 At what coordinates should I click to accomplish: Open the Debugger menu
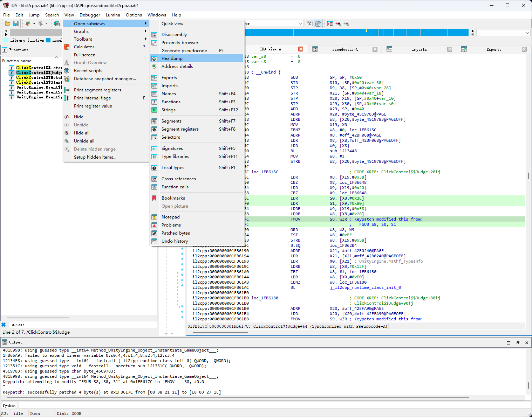[90, 15]
